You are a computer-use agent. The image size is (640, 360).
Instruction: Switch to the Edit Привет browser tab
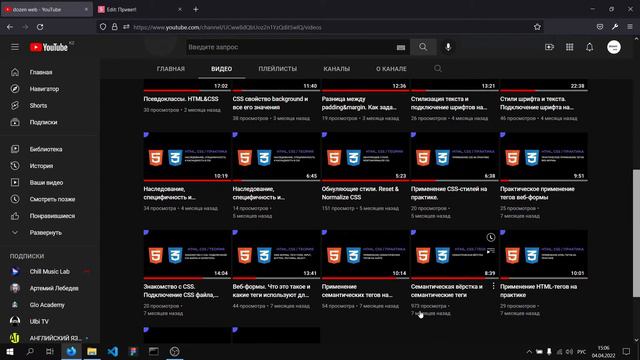140,9
